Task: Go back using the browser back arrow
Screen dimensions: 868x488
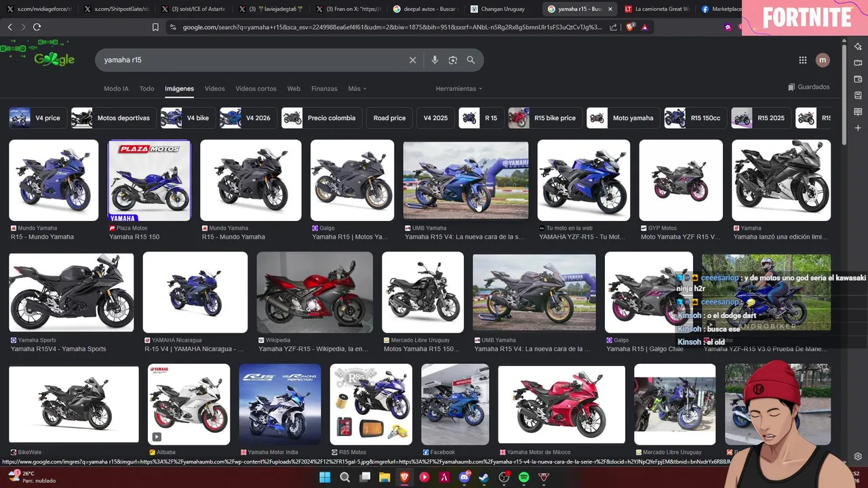Action: point(9,27)
